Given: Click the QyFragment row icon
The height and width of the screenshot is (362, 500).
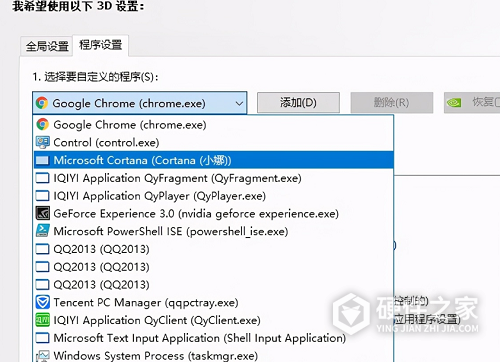Looking at the screenshot, I should (x=42, y=178).
